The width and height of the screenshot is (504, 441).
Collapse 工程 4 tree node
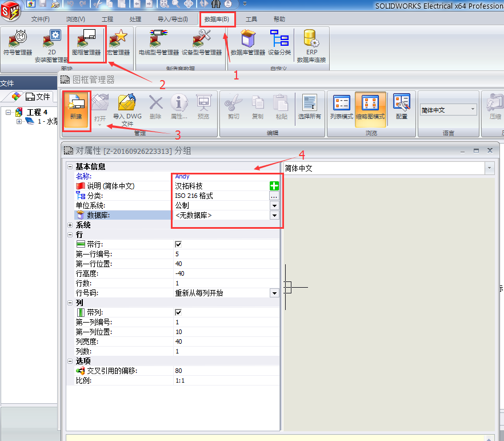pos(9,112)
